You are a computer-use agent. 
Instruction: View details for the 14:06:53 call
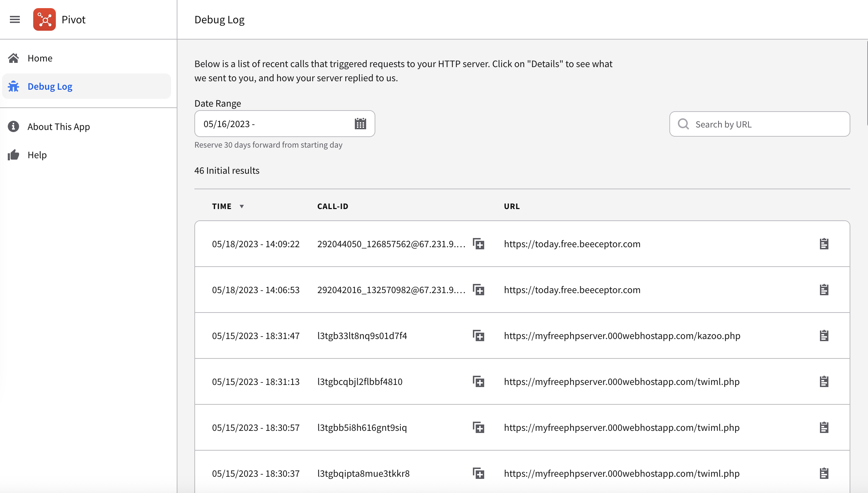click(x=824, y=290)
